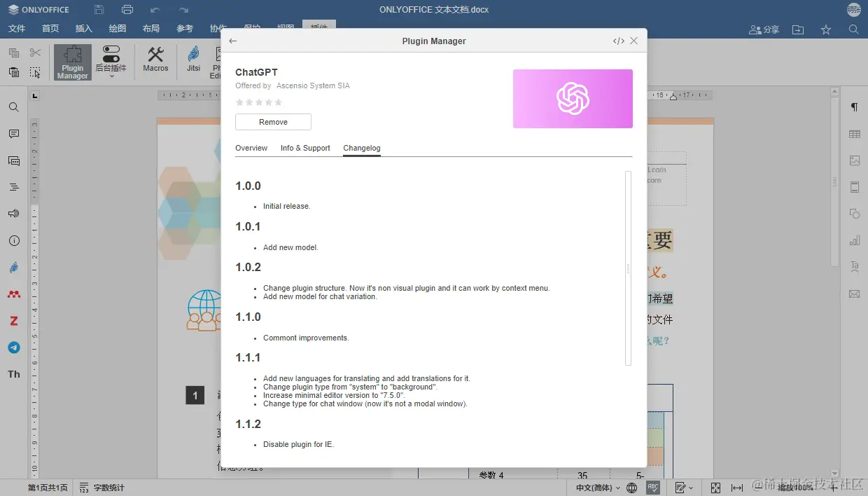Click the developer mode code icon

point(619,41)
